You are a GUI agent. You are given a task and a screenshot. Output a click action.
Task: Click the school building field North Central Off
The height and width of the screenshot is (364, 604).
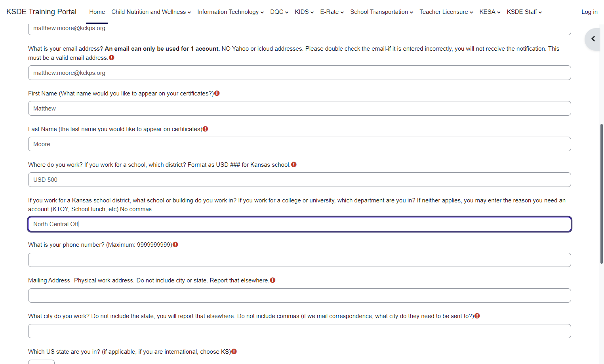pos(299,224)
